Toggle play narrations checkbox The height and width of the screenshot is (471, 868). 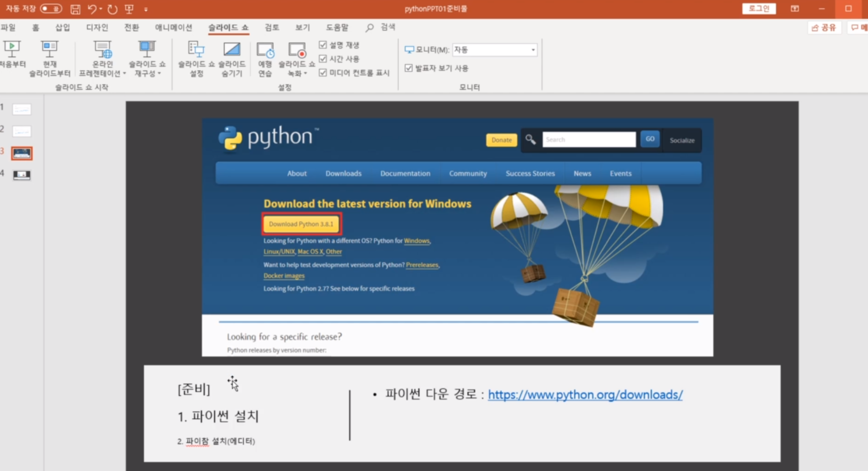(x=323, y=45)
